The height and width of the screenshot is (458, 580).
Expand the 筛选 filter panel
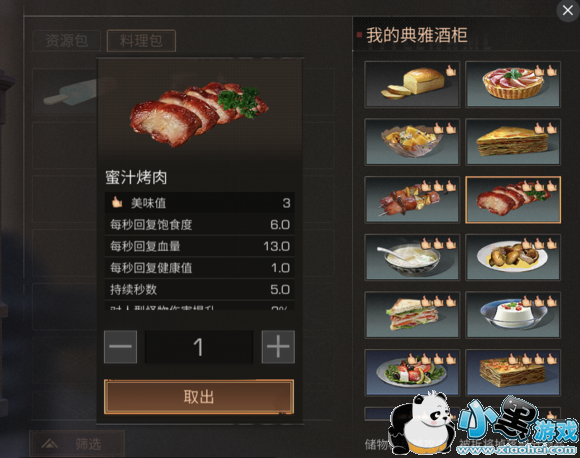77,444
